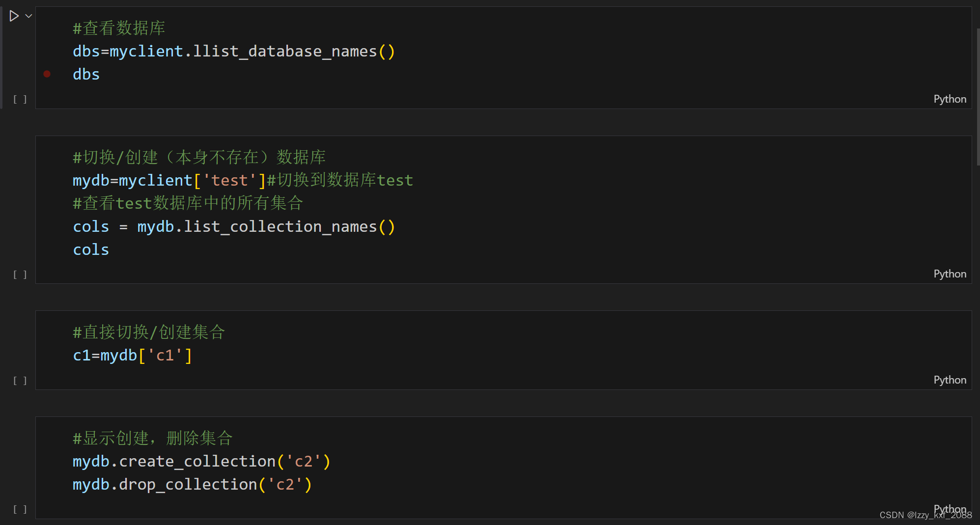
Task: Click the line mydb=myclient['test']
Action: tap(169, 180)
